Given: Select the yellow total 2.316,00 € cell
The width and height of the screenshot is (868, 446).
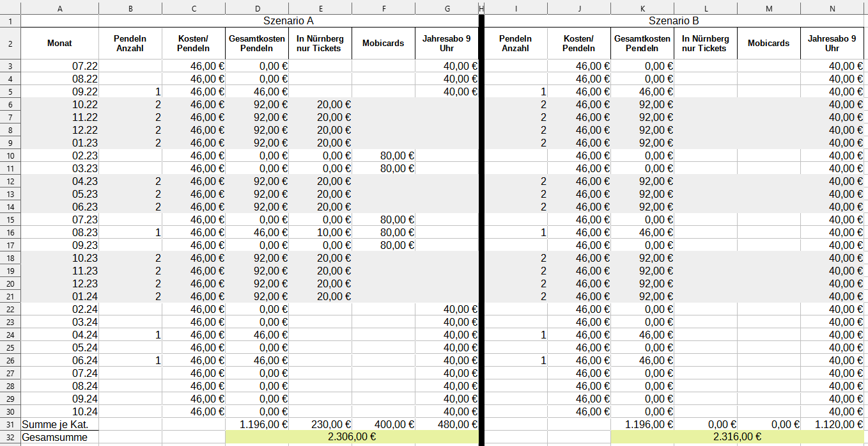Looking at the screenshot, I should [737, 437].
